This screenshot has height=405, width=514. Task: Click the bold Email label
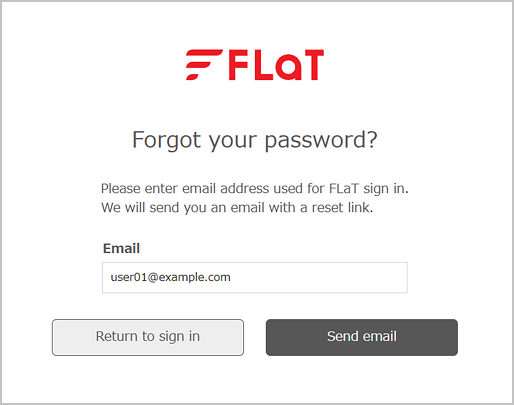coord(121,248)
